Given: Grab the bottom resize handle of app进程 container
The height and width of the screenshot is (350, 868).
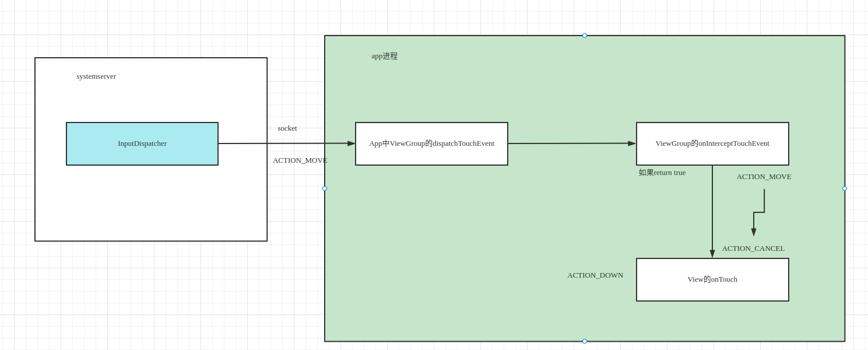Looking at the screenshot, I should pyautogui.click(x=585, y=341).
